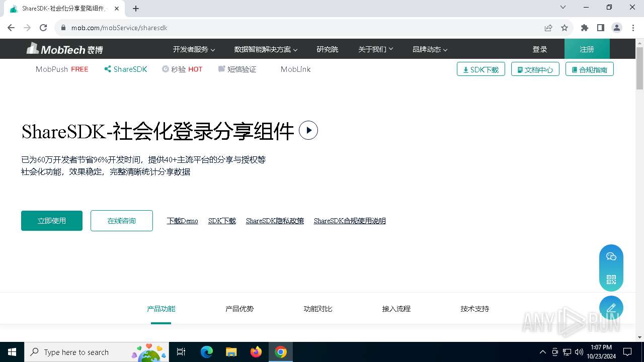The image size is (644, 362).
Task: Click the page vertical scrollbar thumb
Action: coord(639,69)
